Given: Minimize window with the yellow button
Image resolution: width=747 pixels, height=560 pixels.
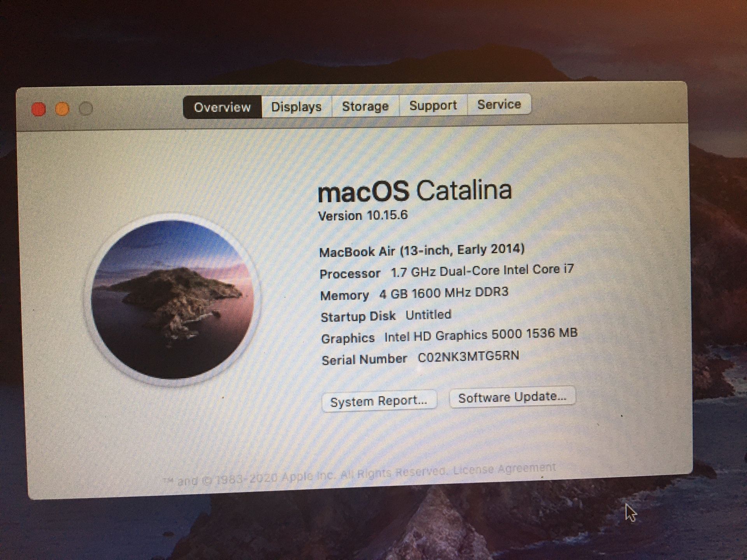Looking at the screenshot, I should pyautogui.click(x=62, y=109).
